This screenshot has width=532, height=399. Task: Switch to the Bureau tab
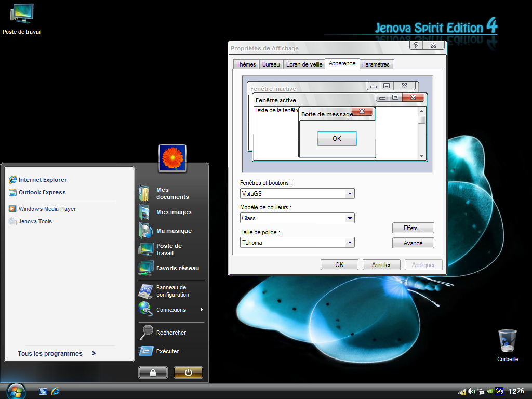pyautogui.click(x=271, y=64)
